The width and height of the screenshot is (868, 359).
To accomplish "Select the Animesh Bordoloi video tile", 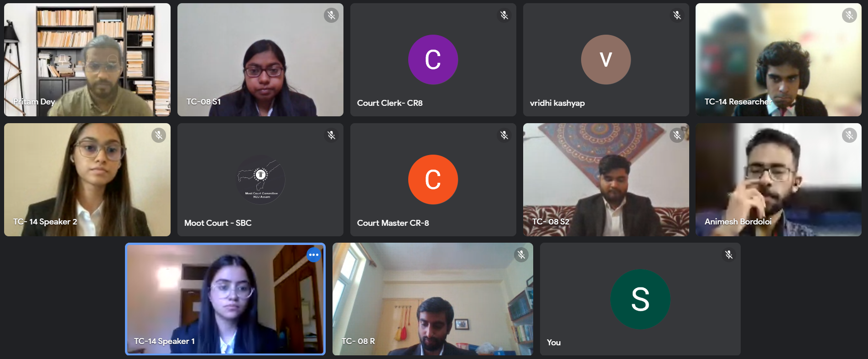I will click(779, 180).
